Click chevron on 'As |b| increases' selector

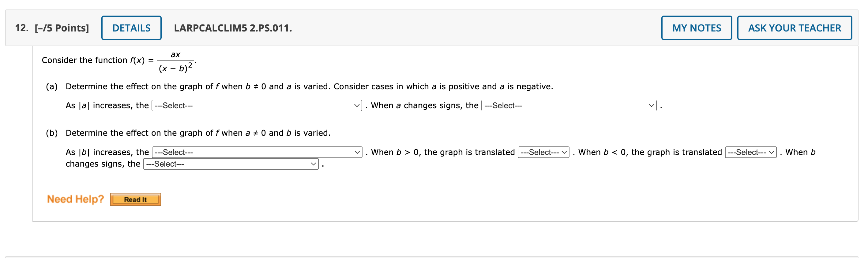tap(357, 152)
